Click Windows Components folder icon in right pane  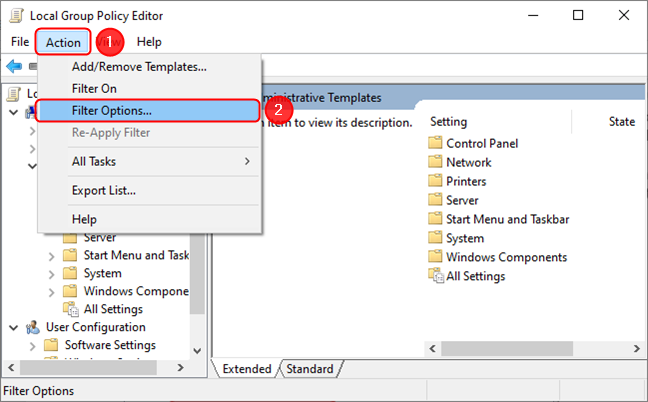pyautogui.click(x=435, y=257)
